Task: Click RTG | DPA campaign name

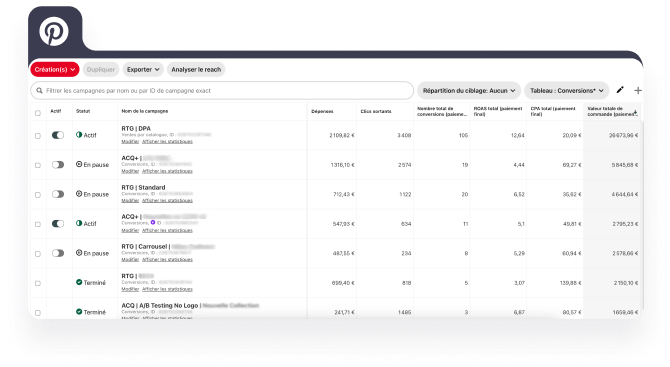Action: 136,128
